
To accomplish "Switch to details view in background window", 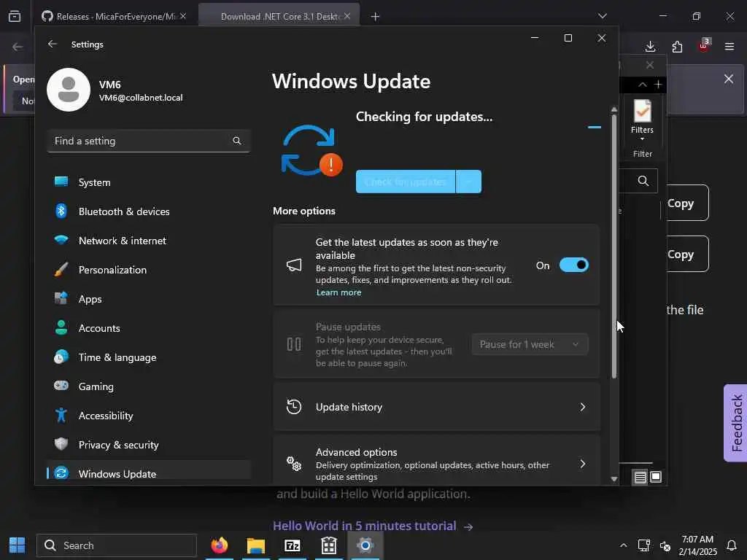I will [640, 477].
